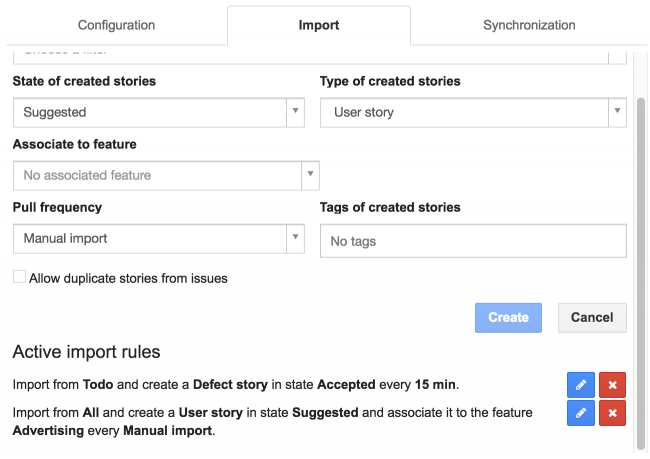Click the arrow beside Manual import

pyautogui.click(x=295, y=239)
